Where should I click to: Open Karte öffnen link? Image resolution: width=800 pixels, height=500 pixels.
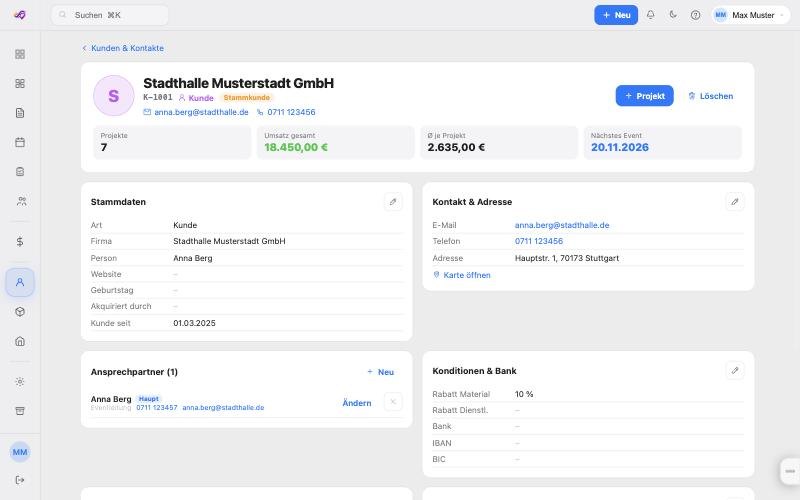tap(462, 275)
